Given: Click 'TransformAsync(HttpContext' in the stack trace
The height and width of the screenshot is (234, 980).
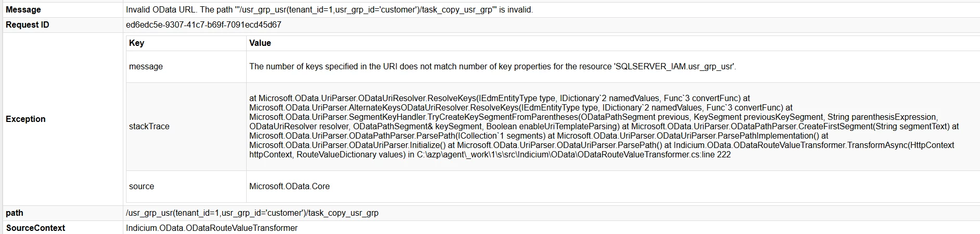Looking at the screenshot, I should coord(900,145).
